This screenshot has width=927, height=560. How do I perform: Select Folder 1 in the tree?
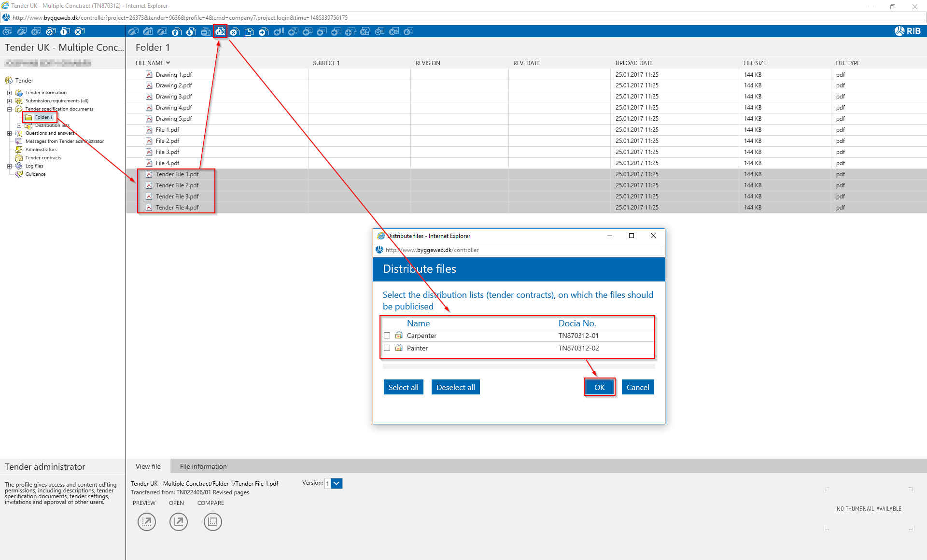[x=43, y=117]
